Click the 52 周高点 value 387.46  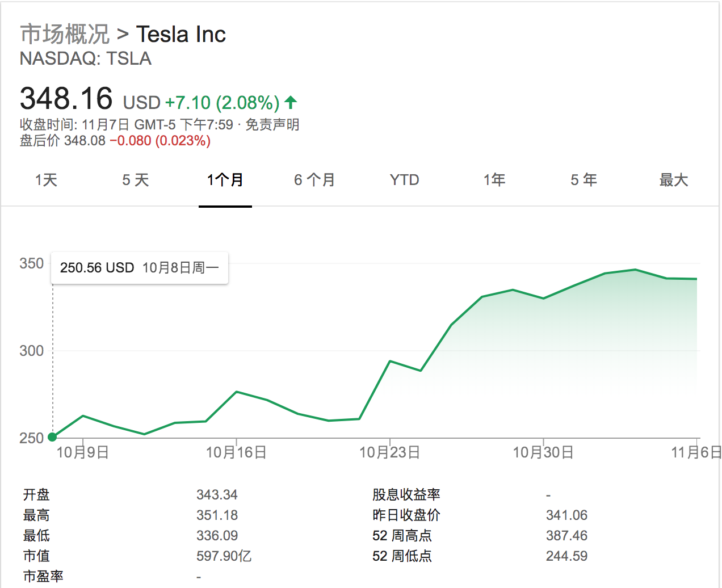[x=566, y=536]
